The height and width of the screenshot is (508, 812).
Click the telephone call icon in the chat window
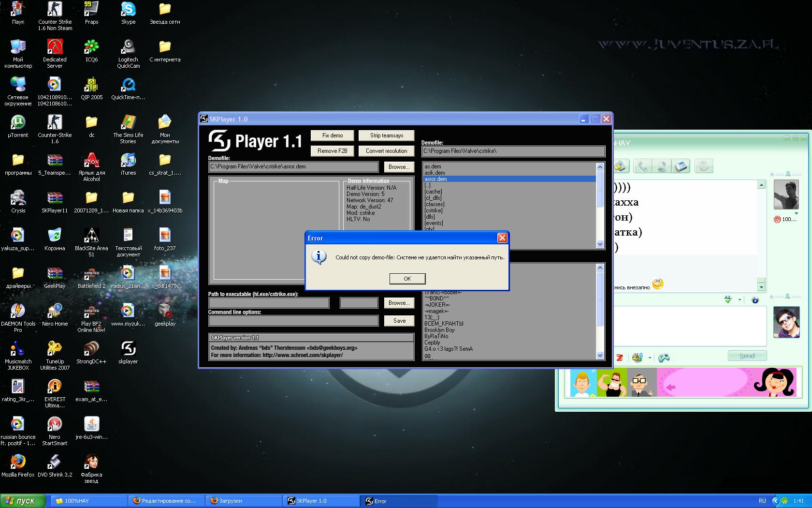coord(681,166)
